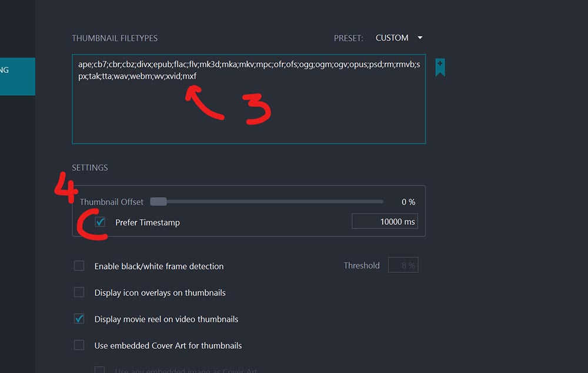This screenshot has height=373, width=588.
Task: Uncheck the Prefer Timestamp checkbox
Action: [100, 223]
